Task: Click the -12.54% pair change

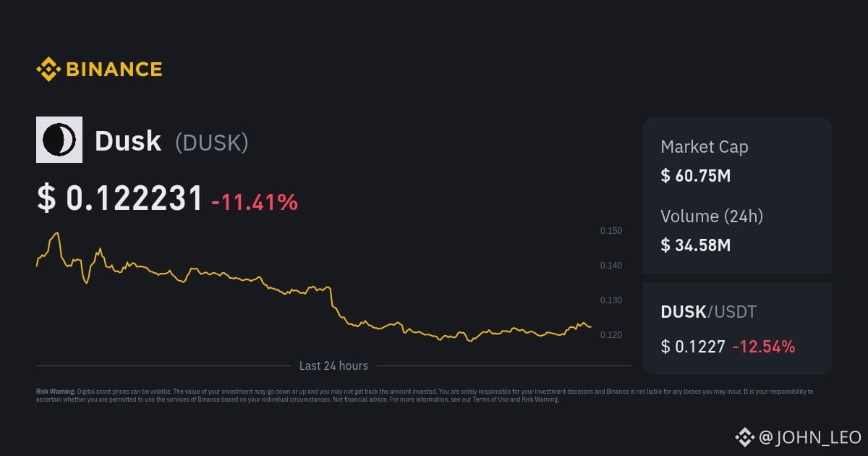Action: (763, 347)
